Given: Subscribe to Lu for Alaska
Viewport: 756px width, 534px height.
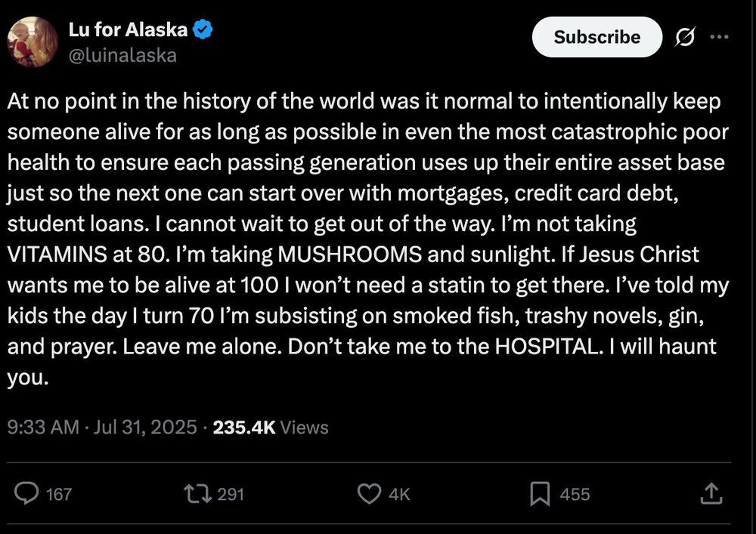Looking at the screenshot, I should 597,37.
